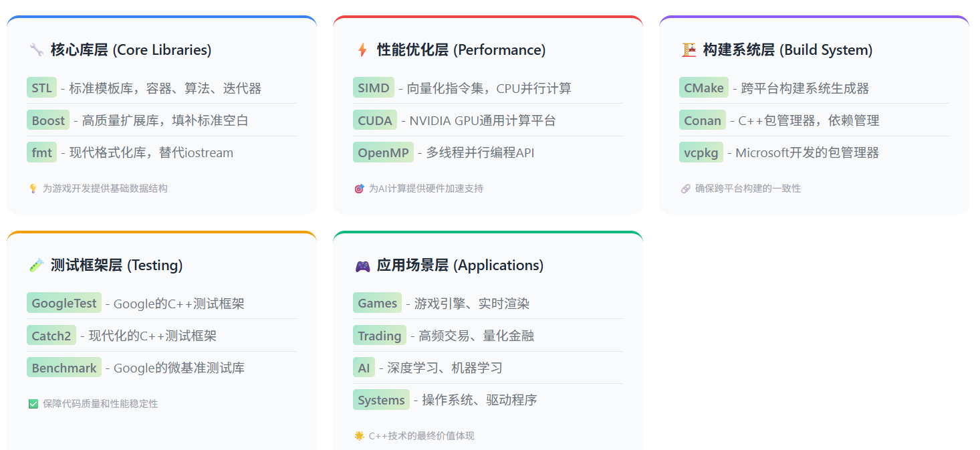Click text 现代格式化库，替代iostream

151,153
